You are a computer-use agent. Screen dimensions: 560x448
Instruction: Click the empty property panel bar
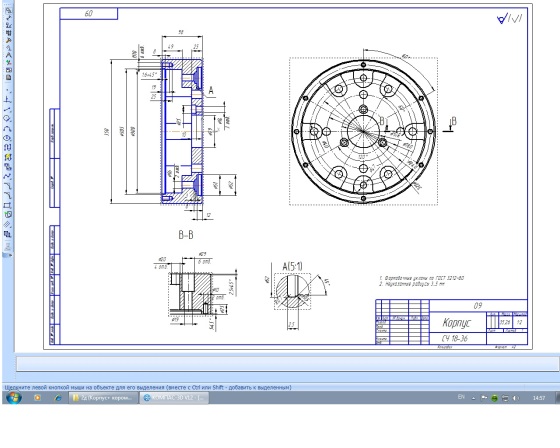287,364
